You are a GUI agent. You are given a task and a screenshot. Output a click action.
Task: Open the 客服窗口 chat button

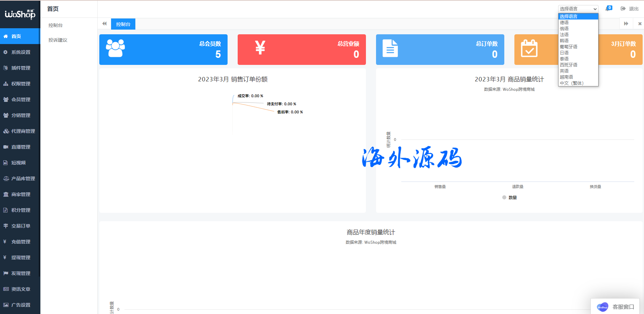(615, 307)
